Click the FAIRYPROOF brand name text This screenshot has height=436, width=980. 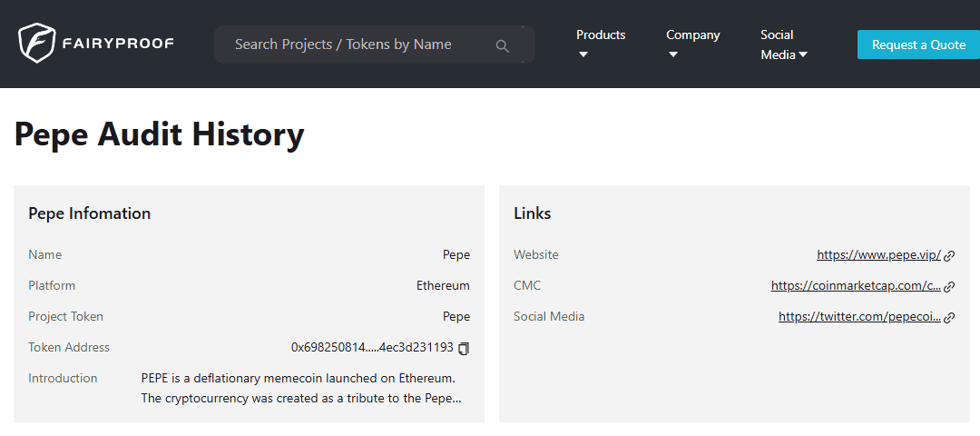(117, 44)
